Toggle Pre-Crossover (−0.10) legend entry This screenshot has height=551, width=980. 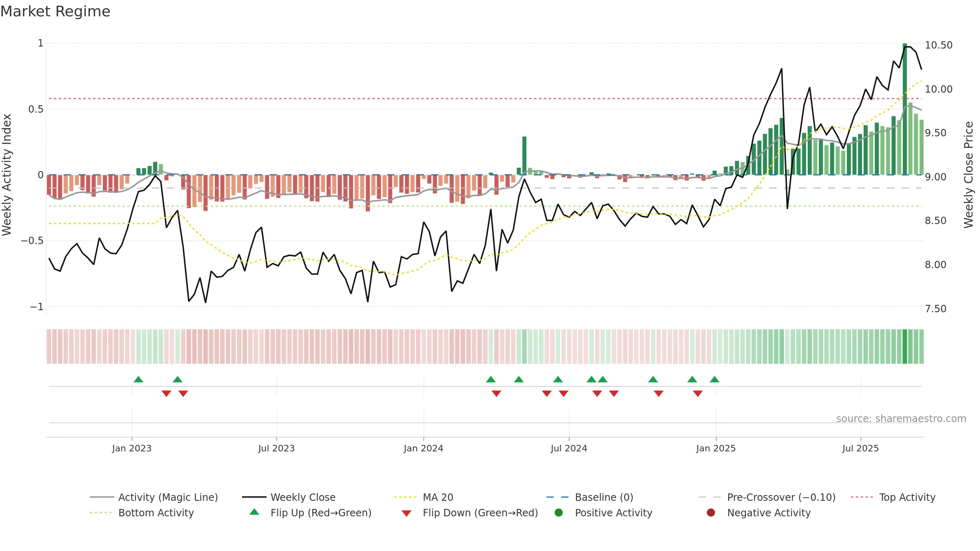(x=767, y=497)
